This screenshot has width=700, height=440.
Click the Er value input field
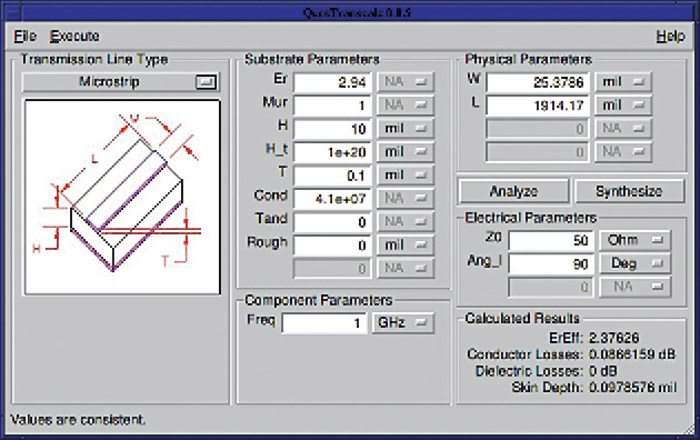click(x=333, y=80)
